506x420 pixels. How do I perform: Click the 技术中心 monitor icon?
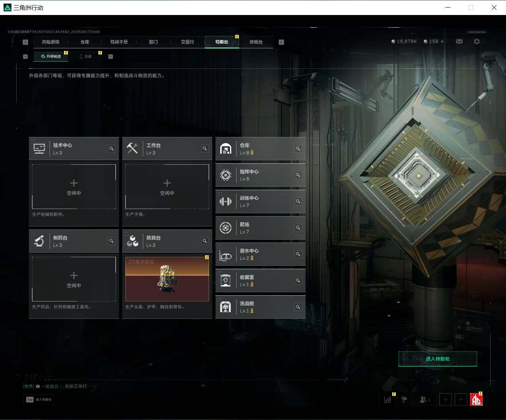39,149
